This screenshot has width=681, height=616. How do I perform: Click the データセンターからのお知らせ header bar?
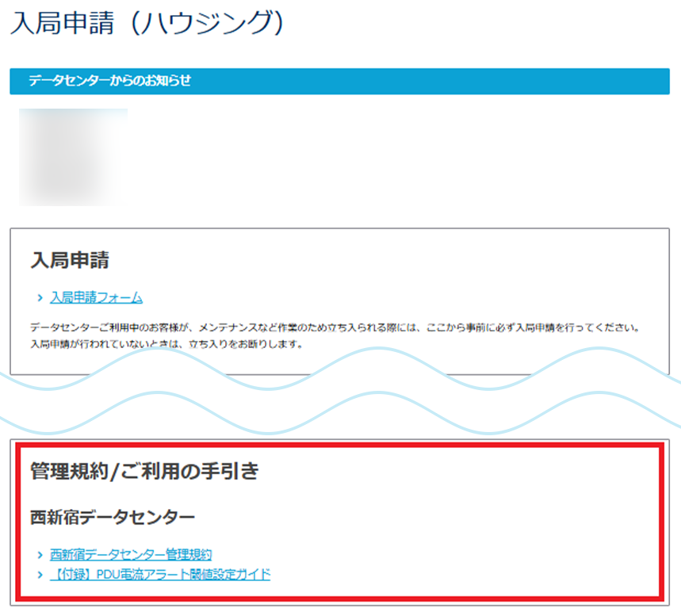coord(339,81)
